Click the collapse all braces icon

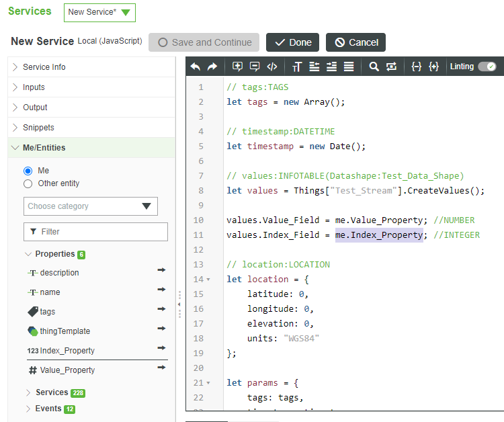[417, 67]
